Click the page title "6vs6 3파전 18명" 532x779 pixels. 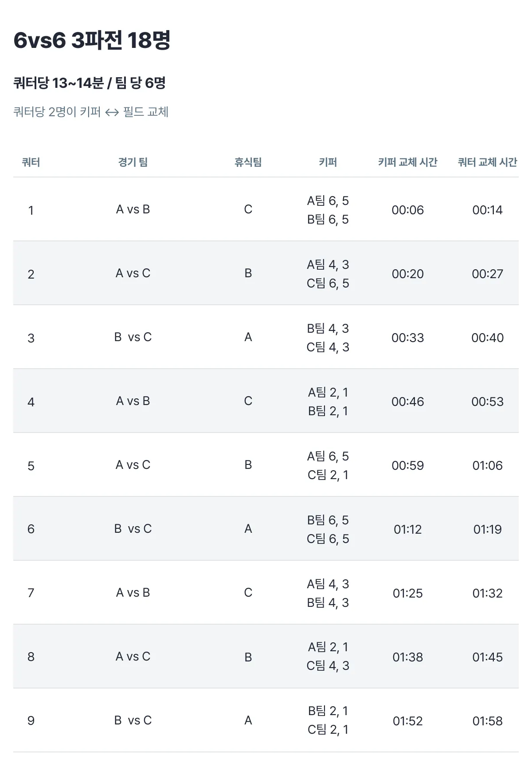(92, 40)
